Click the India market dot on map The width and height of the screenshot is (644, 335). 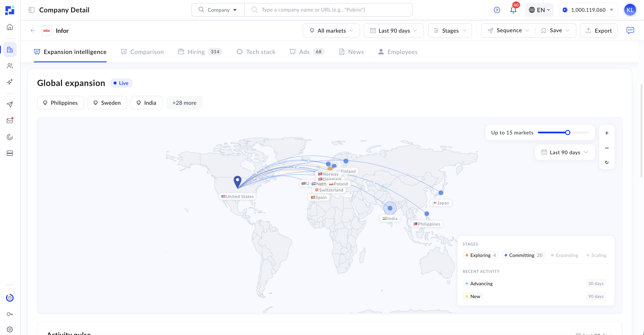390,208
